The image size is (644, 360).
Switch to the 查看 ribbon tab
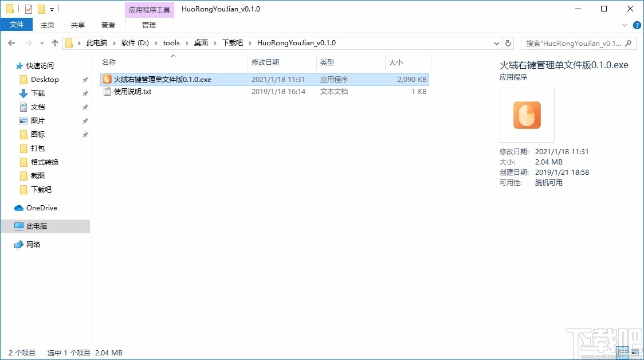coord(108,25)
